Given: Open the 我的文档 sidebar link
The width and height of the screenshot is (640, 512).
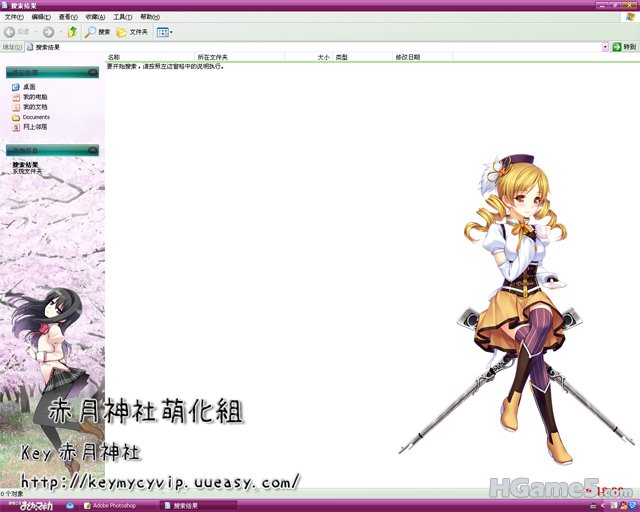Looking at the screenshot, I should 35,107.
